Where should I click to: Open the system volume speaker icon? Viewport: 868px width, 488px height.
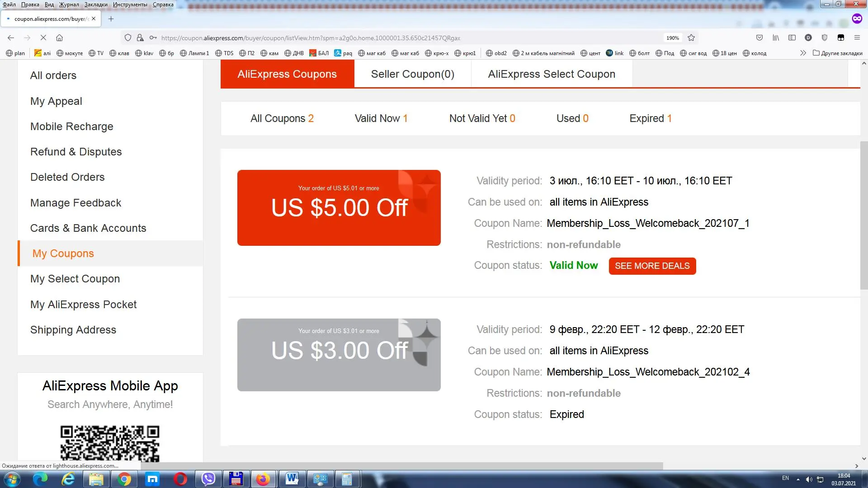pos(809,479)
